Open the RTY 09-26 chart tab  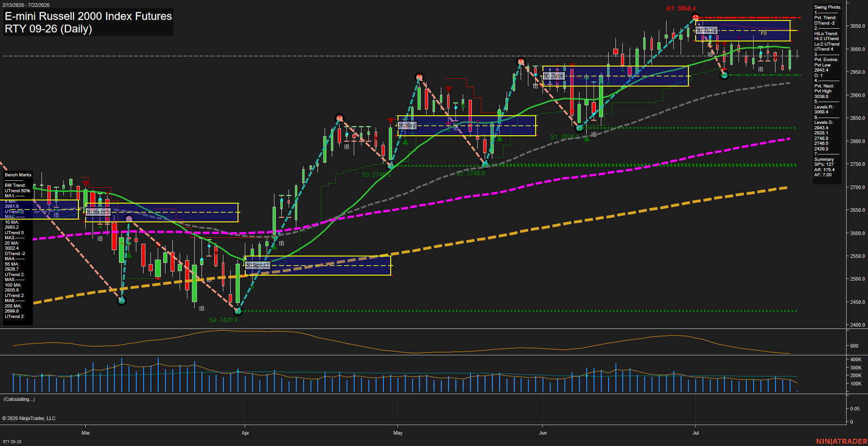pyautogui.click(x=12, y=441)
